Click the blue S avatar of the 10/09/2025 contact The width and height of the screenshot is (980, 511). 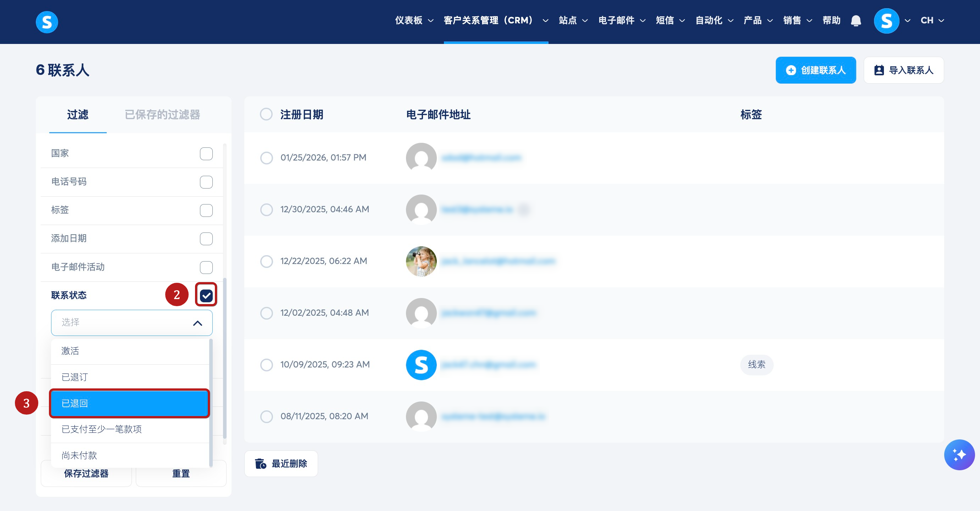tap(421, 365)
